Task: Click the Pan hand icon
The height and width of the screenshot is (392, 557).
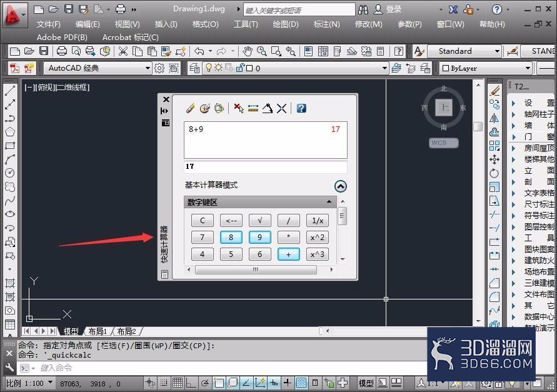Action: [247, 51]
